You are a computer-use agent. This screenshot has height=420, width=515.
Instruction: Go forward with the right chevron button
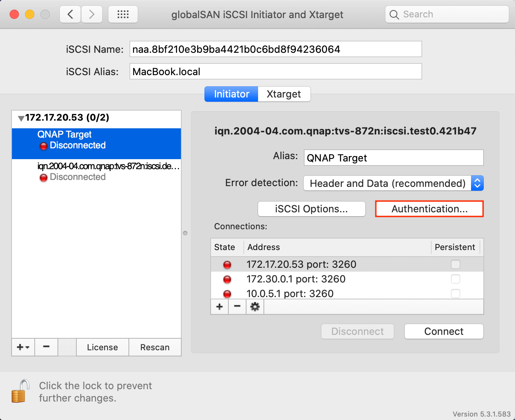click(91, 15)
